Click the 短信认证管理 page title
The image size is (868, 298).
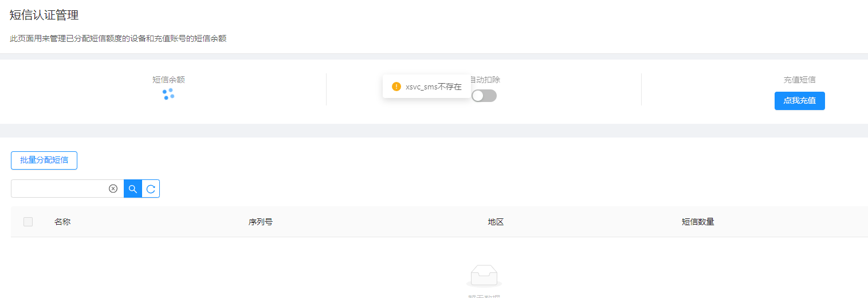(44, 15)
